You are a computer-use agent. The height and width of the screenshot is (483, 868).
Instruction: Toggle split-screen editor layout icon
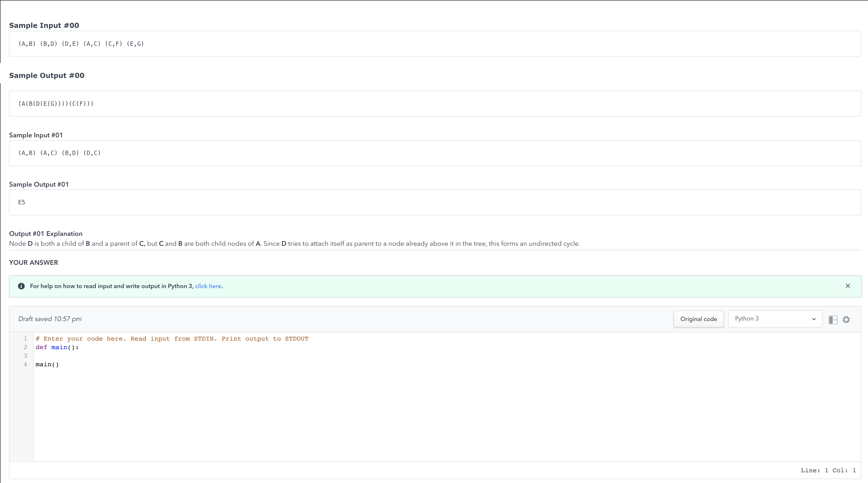point(833,319)
